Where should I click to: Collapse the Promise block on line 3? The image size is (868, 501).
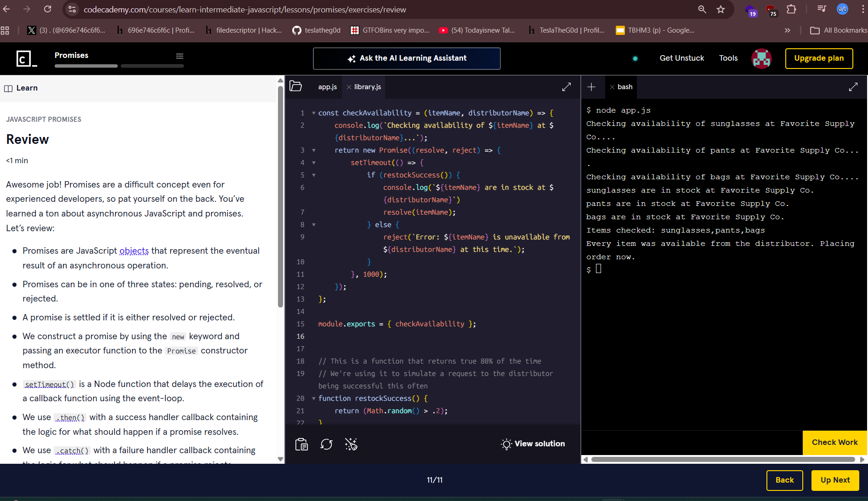(x=314, y=150)
